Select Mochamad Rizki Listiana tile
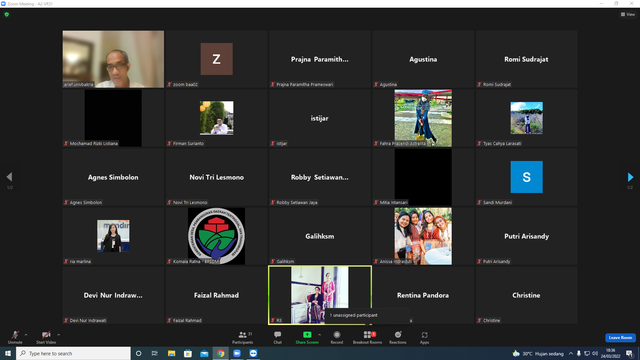Screen dimensions: 640x360 pos(113,118)
